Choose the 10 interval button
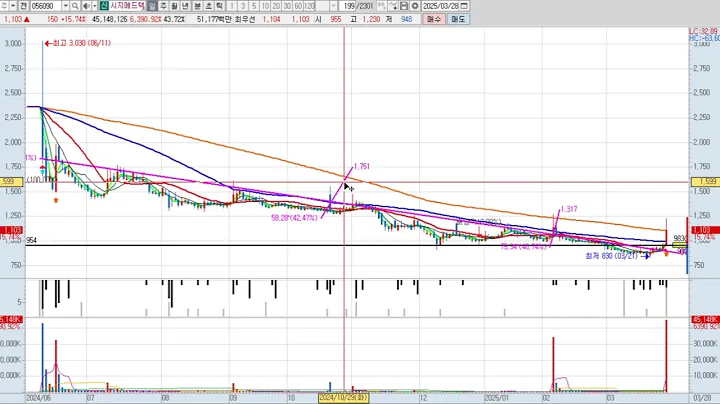 click(265, 6)
